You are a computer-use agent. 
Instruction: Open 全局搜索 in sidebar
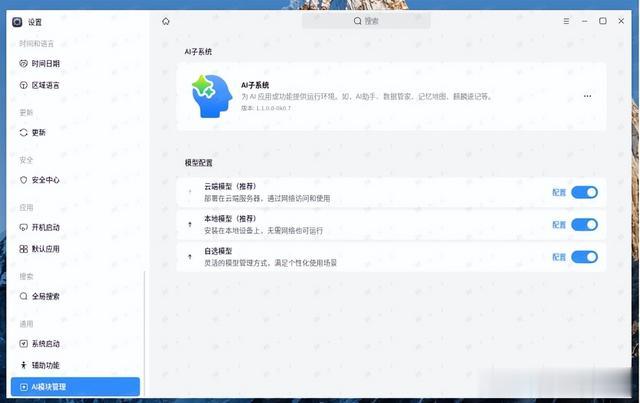coord(75,296)
